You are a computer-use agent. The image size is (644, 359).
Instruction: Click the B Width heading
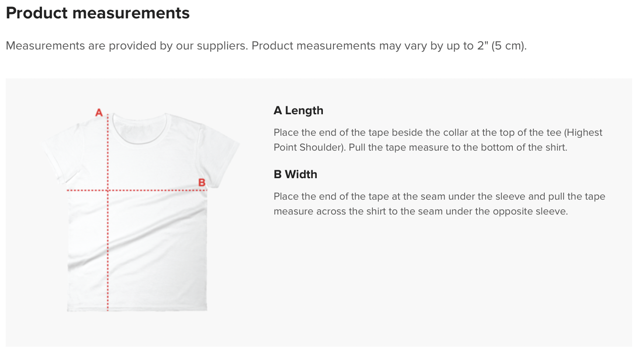coord(295,174)
